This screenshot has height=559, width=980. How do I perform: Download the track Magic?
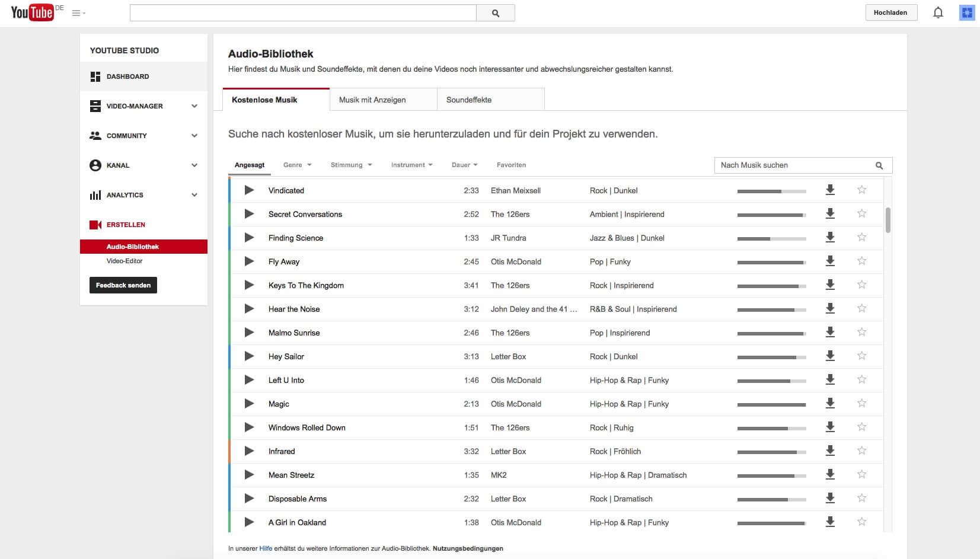coord(830,403)
